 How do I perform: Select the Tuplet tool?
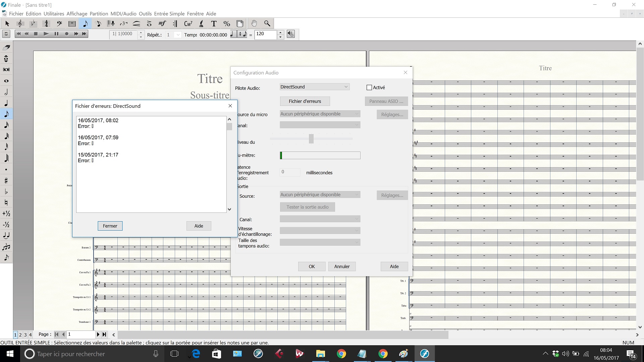[x=124, y=23]
